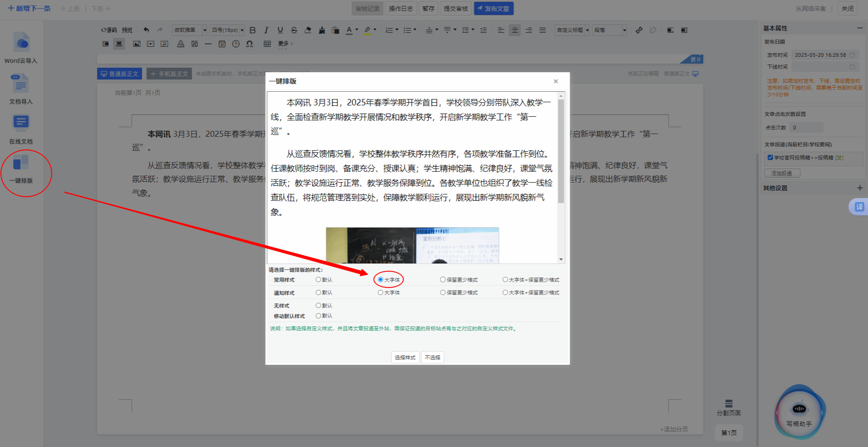Toggle the 学校官网投稿箱 checkbox
Image resolution: width=868 pixels, height=447 pixels.
770,158
